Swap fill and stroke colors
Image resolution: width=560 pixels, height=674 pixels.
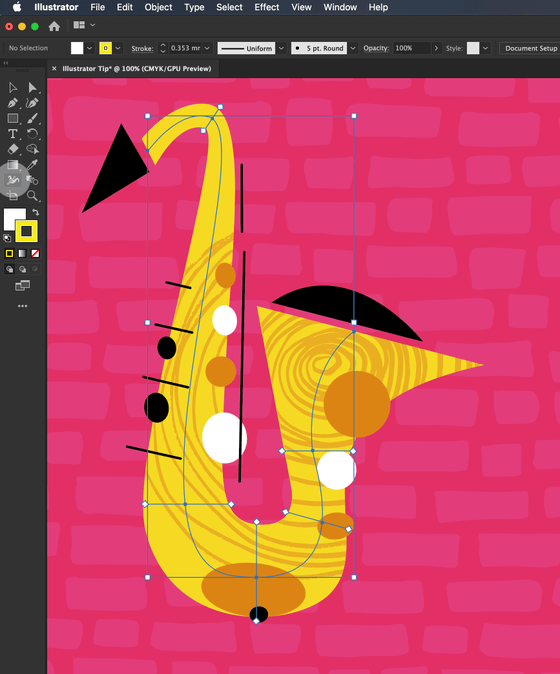[x=36, y=212]
